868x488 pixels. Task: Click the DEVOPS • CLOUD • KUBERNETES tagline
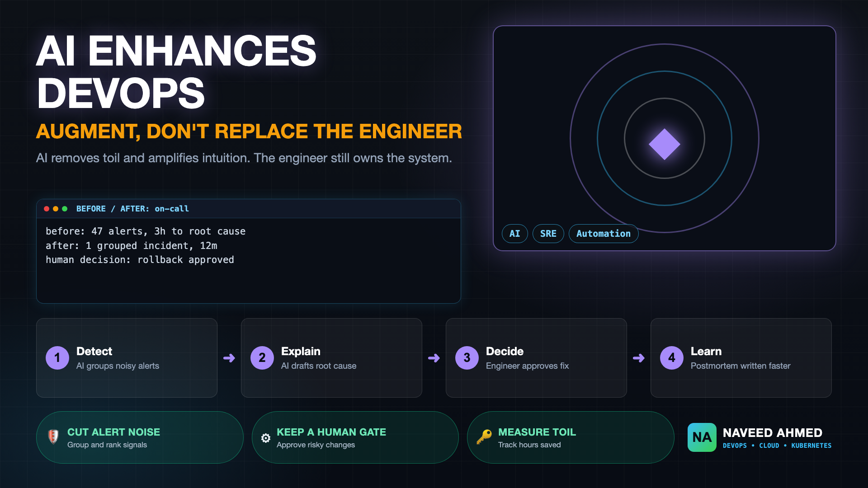[777, 446]
